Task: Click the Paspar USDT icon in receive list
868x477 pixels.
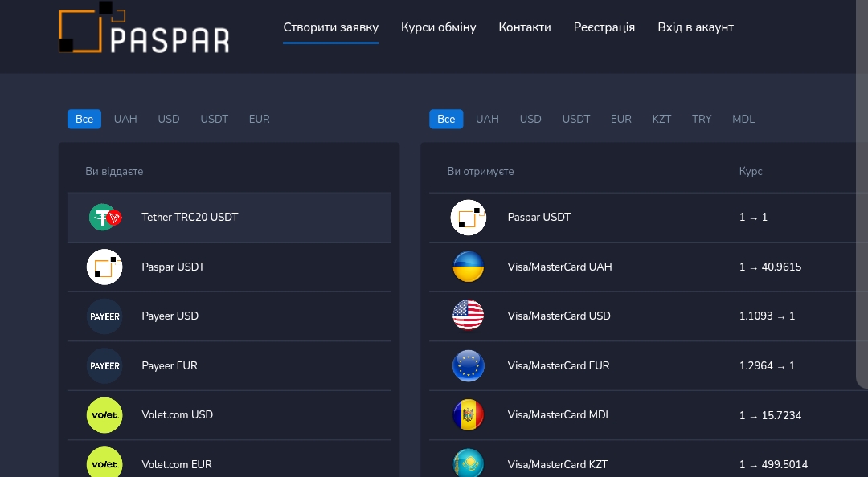Action: pyautogui.click(x=469, y=218)
